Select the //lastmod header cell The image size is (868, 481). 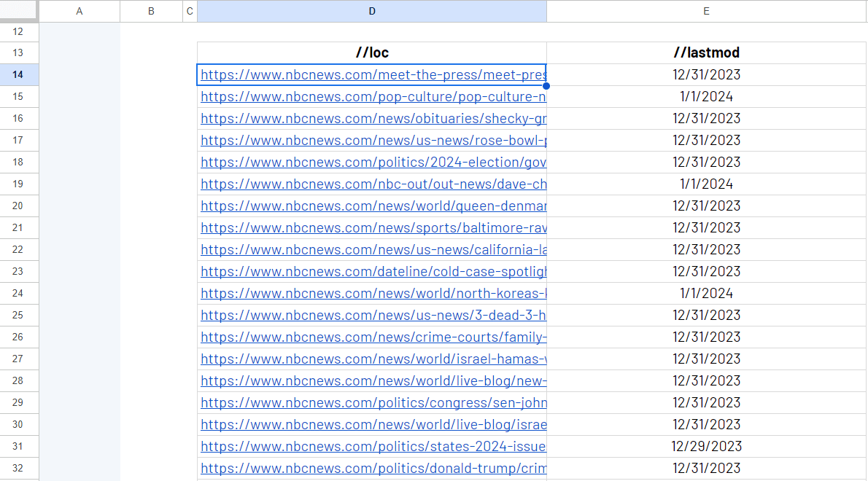tap(706, 52)
